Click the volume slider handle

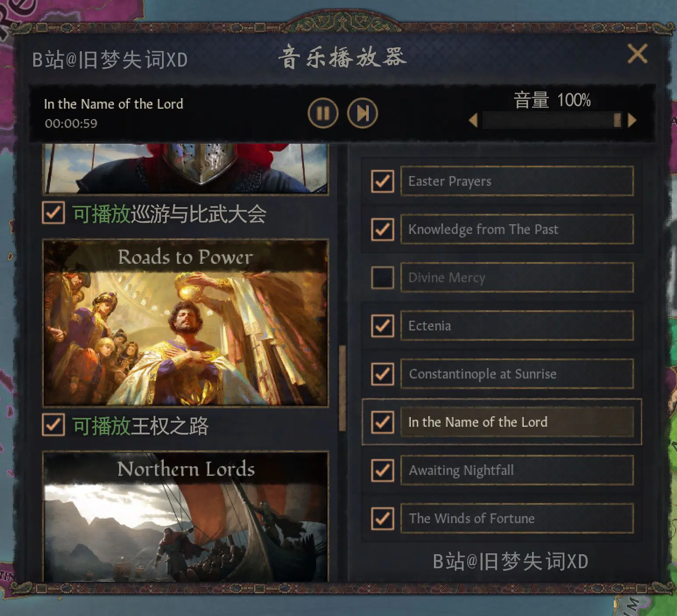(617, 120)
